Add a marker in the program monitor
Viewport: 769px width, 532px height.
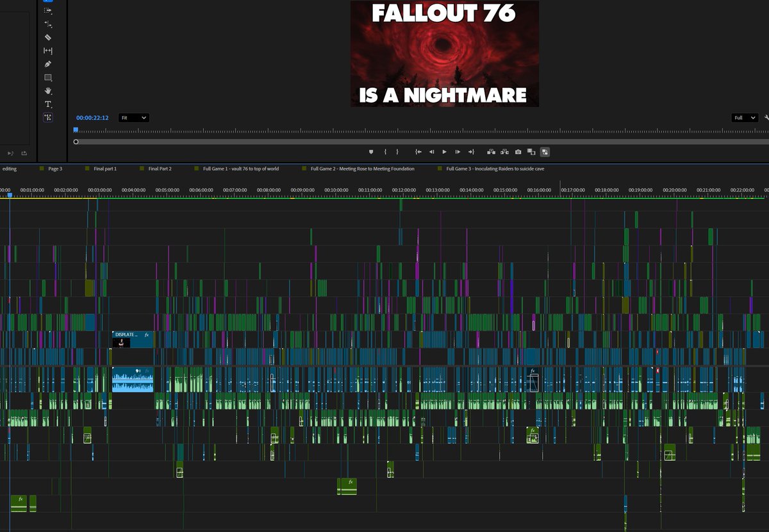370,152
